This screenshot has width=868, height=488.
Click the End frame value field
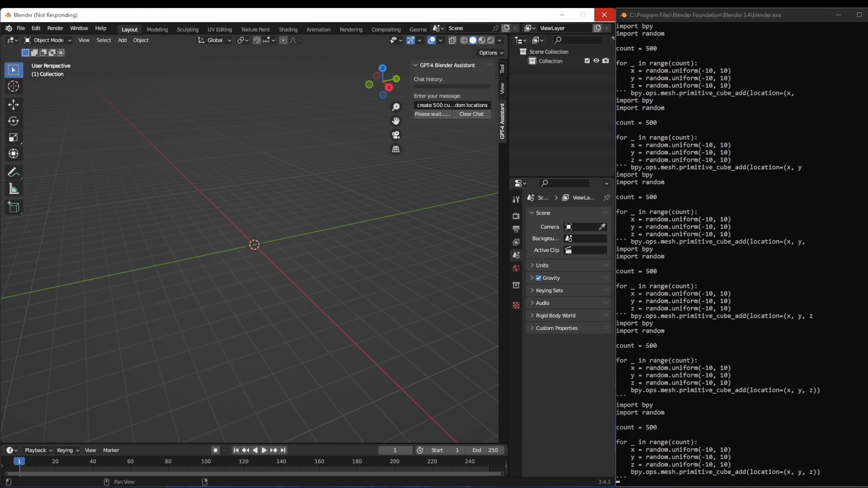pos(485,450)
